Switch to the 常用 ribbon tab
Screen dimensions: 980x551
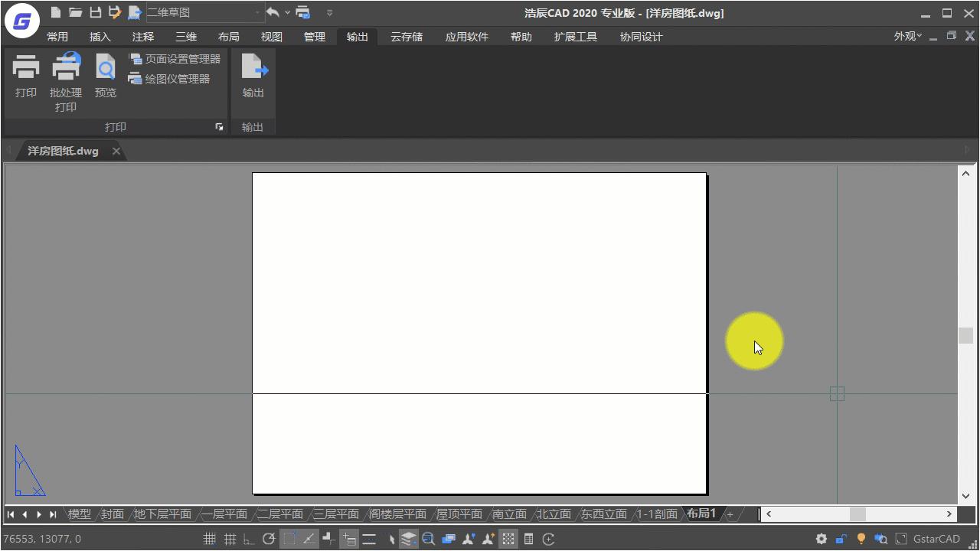click(x=57, y=37)
